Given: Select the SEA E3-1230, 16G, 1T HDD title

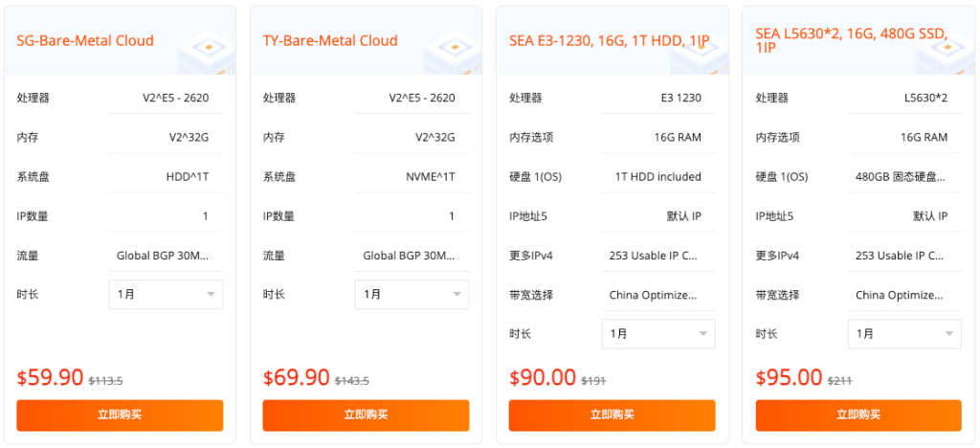Looking at the screenshot, I should (610, 40).
